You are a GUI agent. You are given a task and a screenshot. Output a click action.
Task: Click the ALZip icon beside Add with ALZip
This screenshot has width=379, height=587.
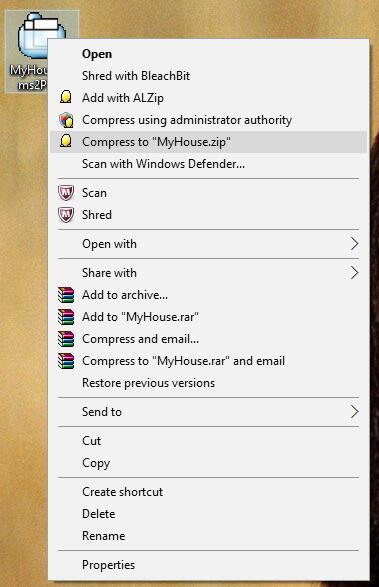point(66,97)
